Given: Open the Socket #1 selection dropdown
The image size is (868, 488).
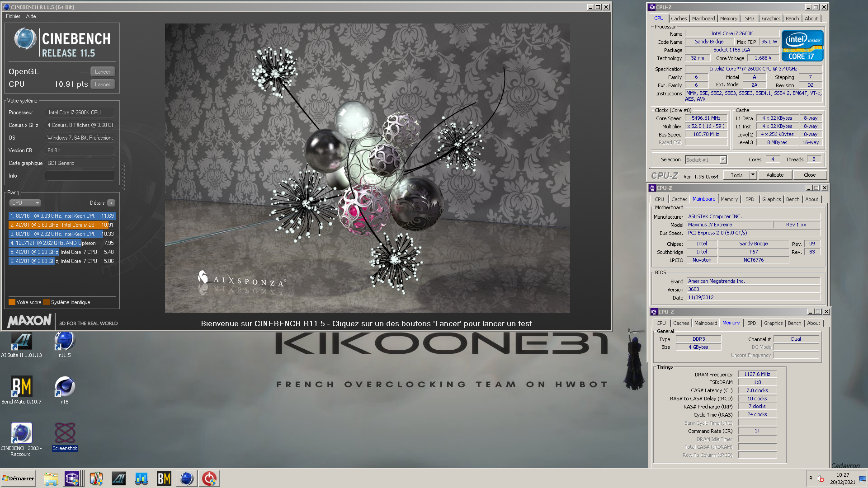Looking at the screenshot, I should (706, 160).
